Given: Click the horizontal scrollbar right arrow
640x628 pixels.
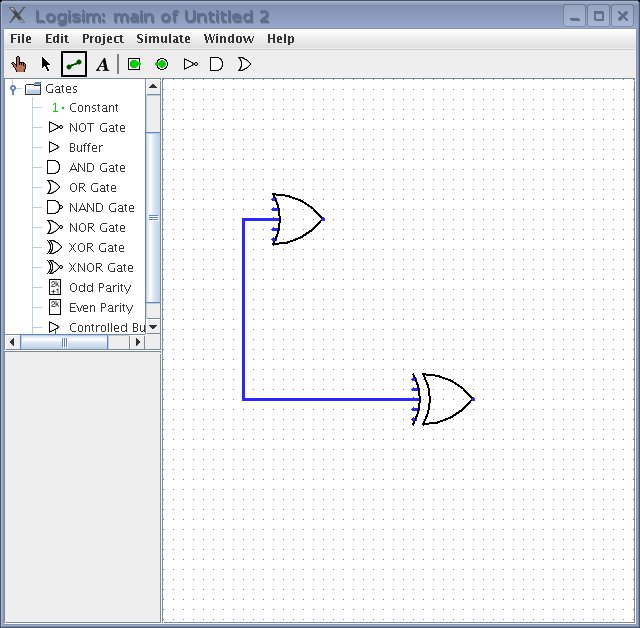Looking at the screenshot, I should (x=139, y=342).
